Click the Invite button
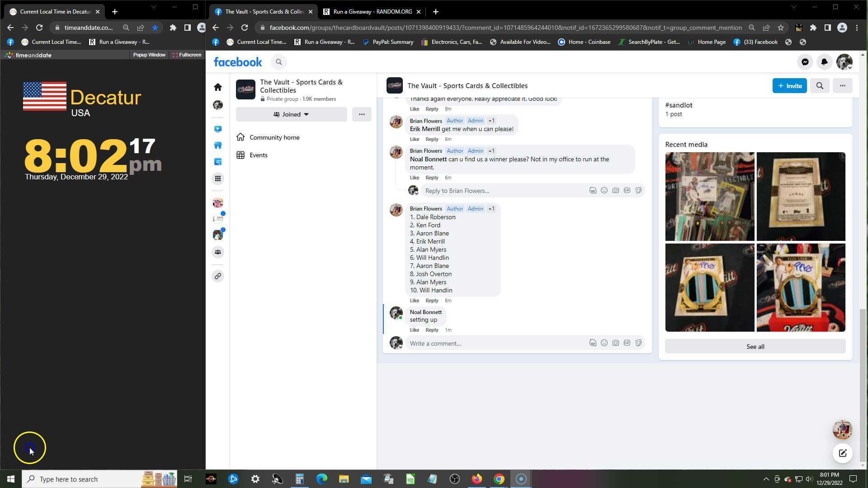The height and width of the screenshot is (488, 868). pos(789,86)
